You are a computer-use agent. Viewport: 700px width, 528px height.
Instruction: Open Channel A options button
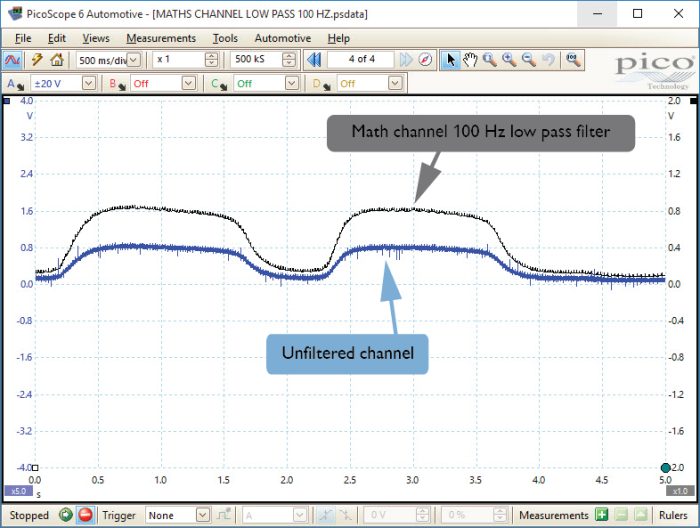(x=15, y=84)
